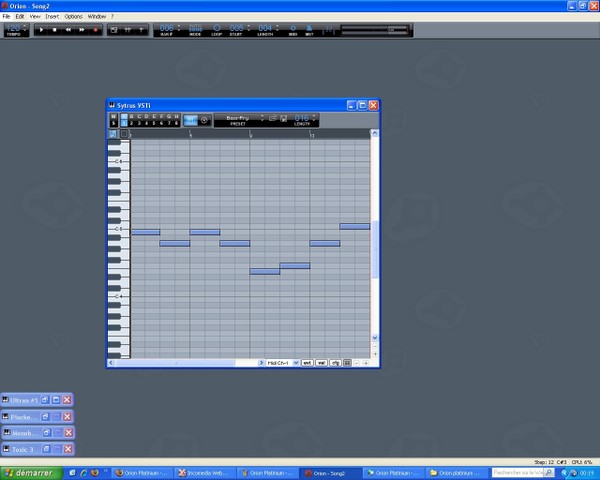The height and width of the screenshot is (480, 600).
Task: Zoom in piano roll with plus button
Action: [x=366, y=362]
